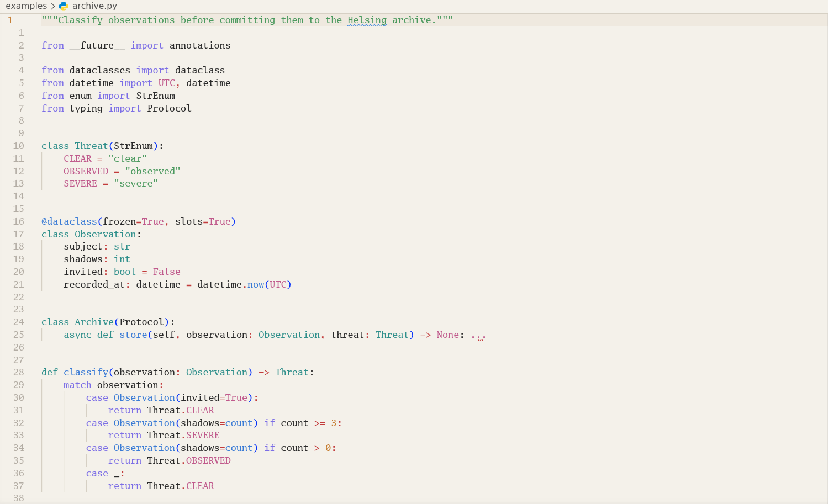Place cursor on 'dataclasses' module name
Viewport: 828px width, 504px height.
tap(100, 71)
